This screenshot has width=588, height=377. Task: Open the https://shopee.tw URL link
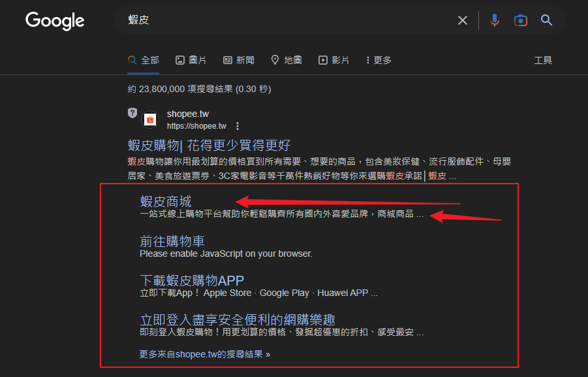click(x=196, y=126)
